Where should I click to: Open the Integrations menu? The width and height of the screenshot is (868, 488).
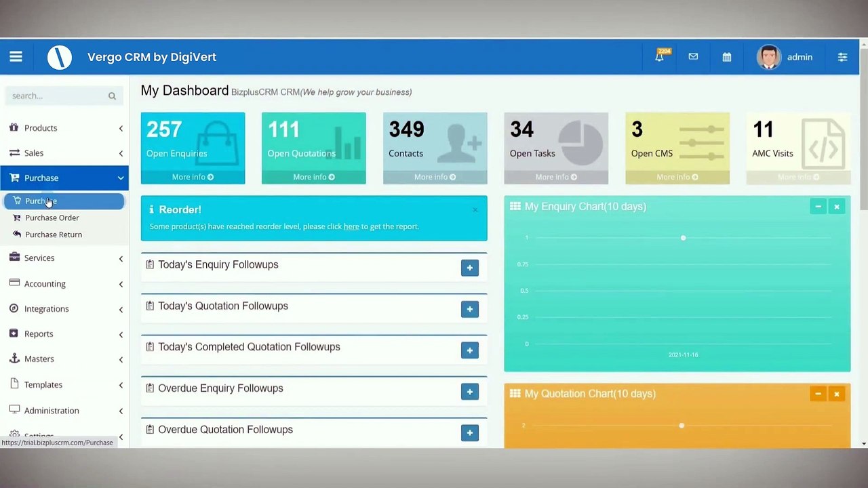pos(64,308)
